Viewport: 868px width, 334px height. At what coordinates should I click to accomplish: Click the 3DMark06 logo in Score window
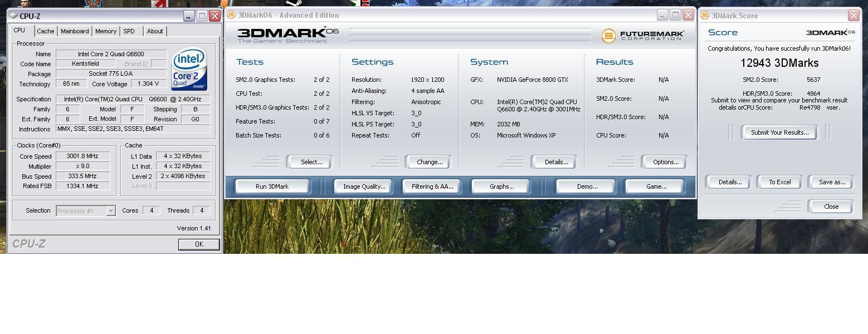[x=830, y=32]
